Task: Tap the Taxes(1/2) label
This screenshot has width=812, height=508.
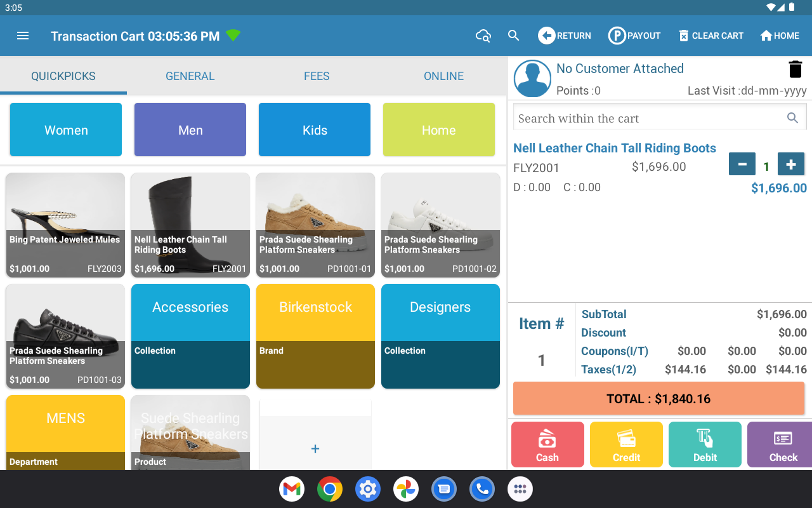Action: [609, 370]
